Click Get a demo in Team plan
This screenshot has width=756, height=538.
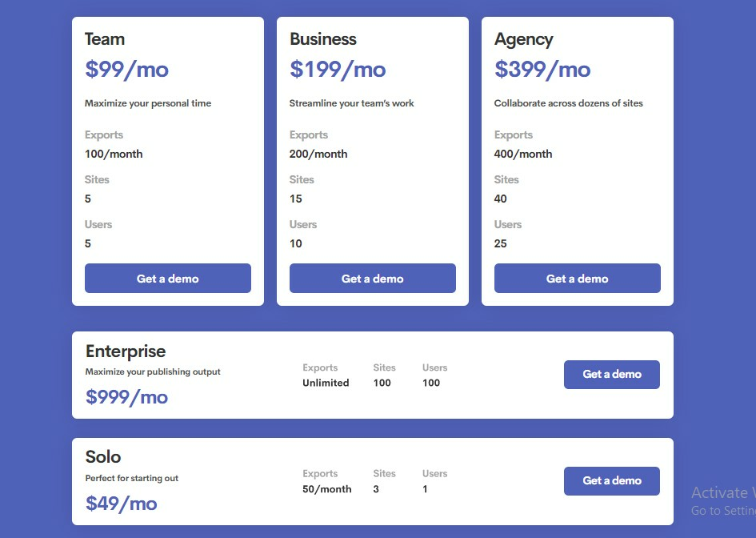pos(168,279)
